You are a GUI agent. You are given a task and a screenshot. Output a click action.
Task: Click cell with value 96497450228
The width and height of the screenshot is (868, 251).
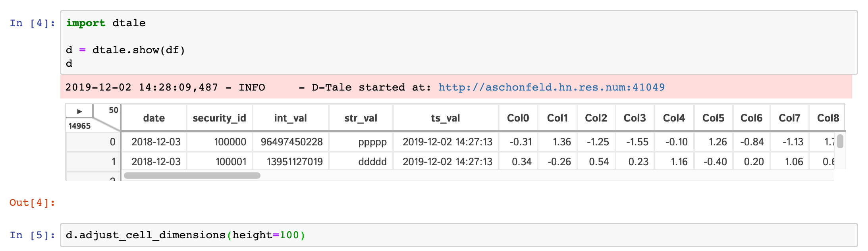[x=291, y=142]
